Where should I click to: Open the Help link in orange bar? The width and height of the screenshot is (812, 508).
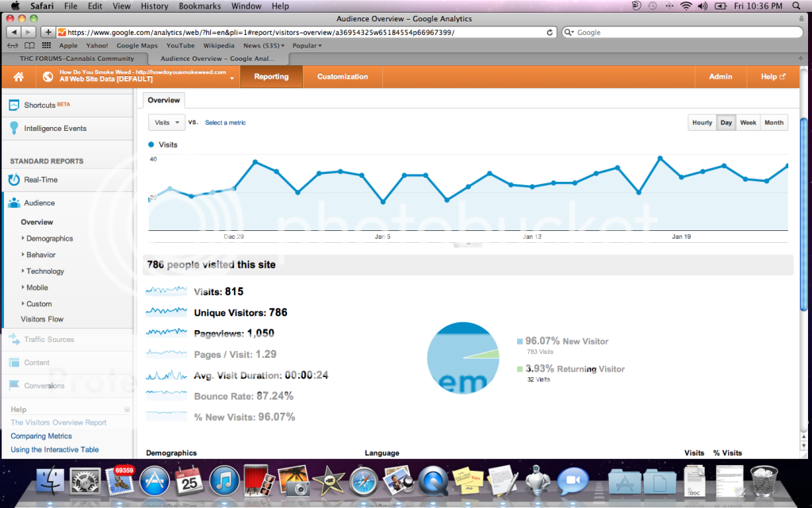click(772, 77)
